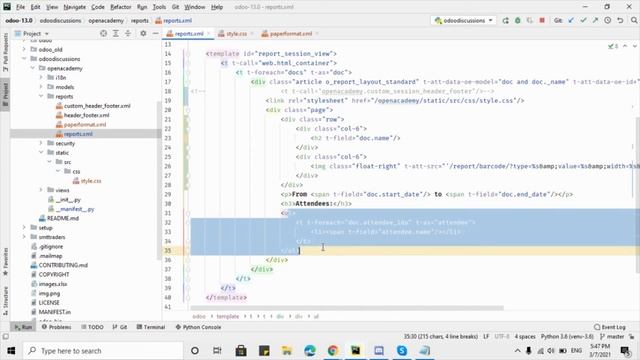640x360 pixels.
Task: Expand the models folder
Action: tap(41, 87)
